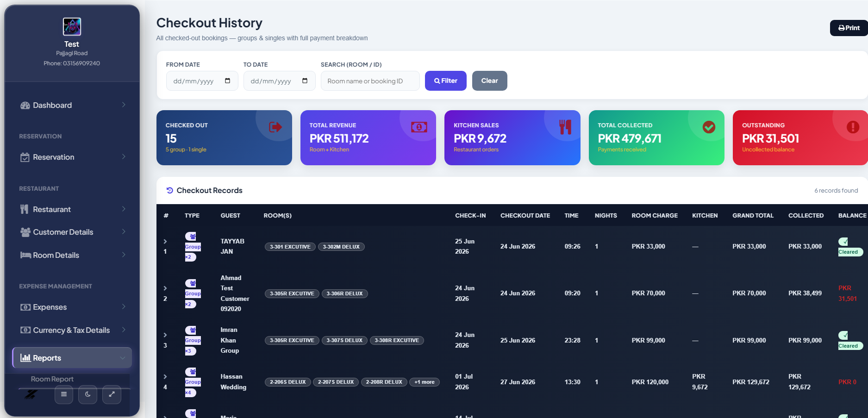Expand row 4 details for Hassan Wedding
Viewport: 868px width, 418px height.
pos(165,376)
